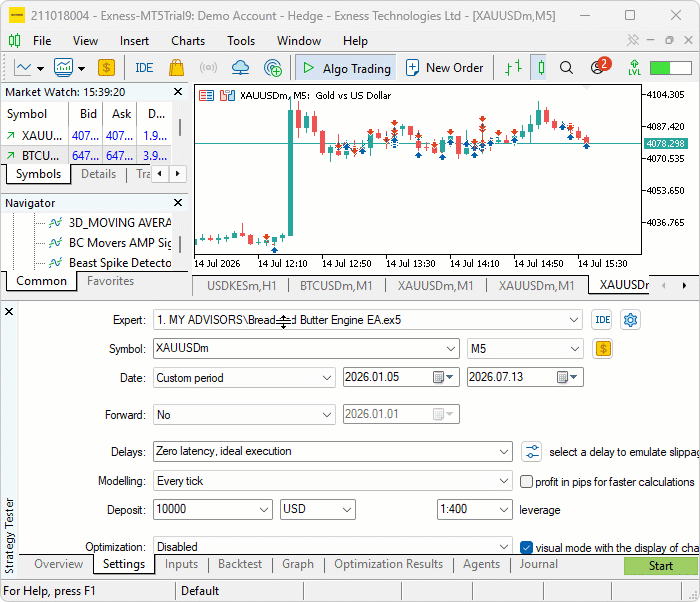Expand the Expert dropdown
This screenshot has height=602, width=700.
tap(574, 320)
